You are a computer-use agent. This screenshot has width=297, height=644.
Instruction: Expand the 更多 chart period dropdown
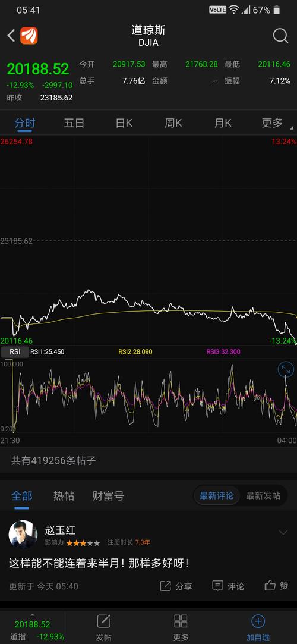click(273, 123)
